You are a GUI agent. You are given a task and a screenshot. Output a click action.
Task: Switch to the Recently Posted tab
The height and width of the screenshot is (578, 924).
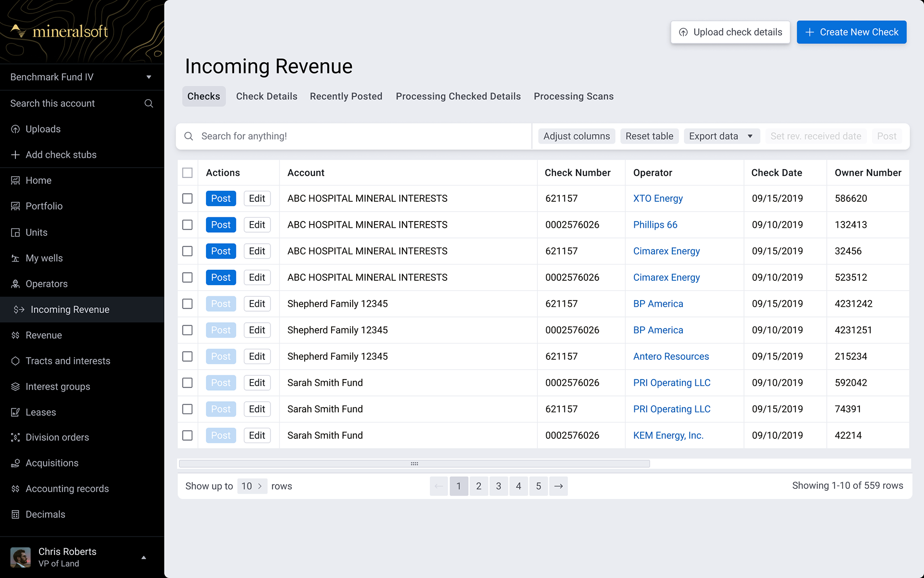coord(346,96)
